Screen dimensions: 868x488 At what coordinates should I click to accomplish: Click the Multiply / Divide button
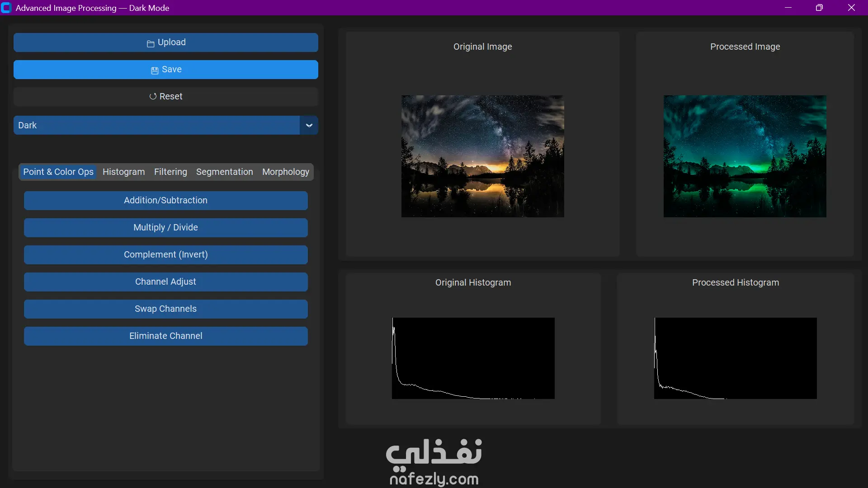coord(165,228)
